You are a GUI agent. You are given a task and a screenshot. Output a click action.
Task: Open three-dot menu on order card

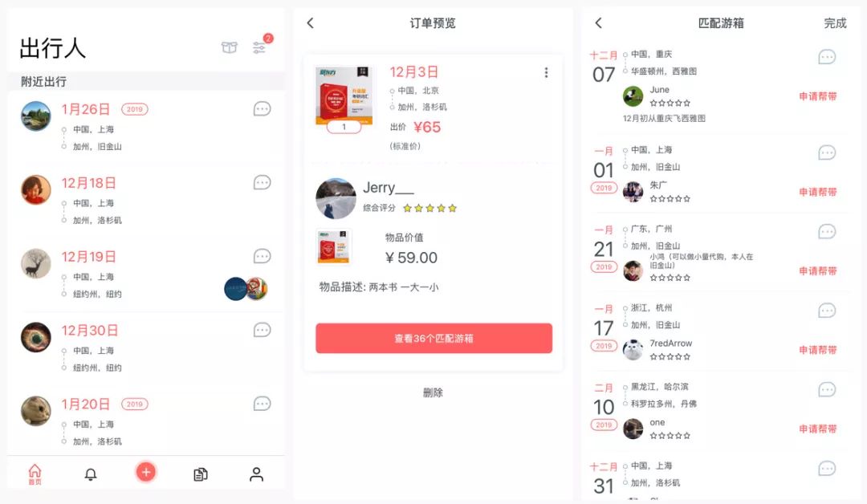point(547,72)
